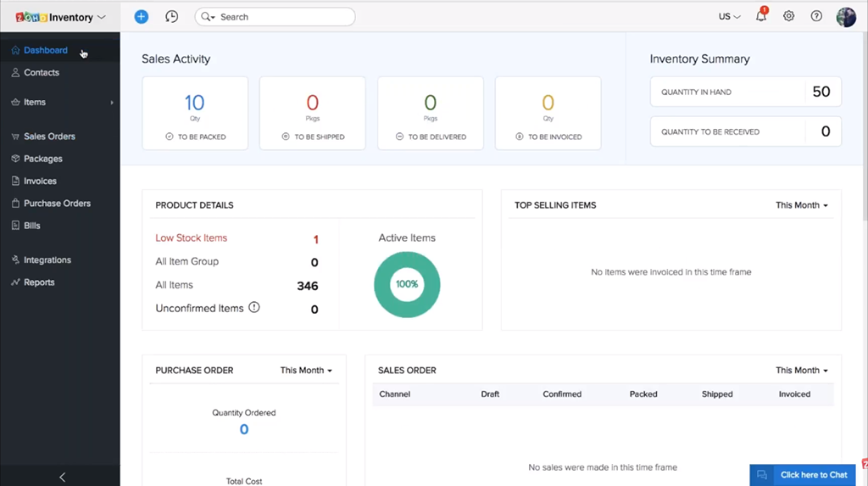Click the Bills icon in sidebar
The width and height of the screenshot is (868, 486).
(15, 226)
